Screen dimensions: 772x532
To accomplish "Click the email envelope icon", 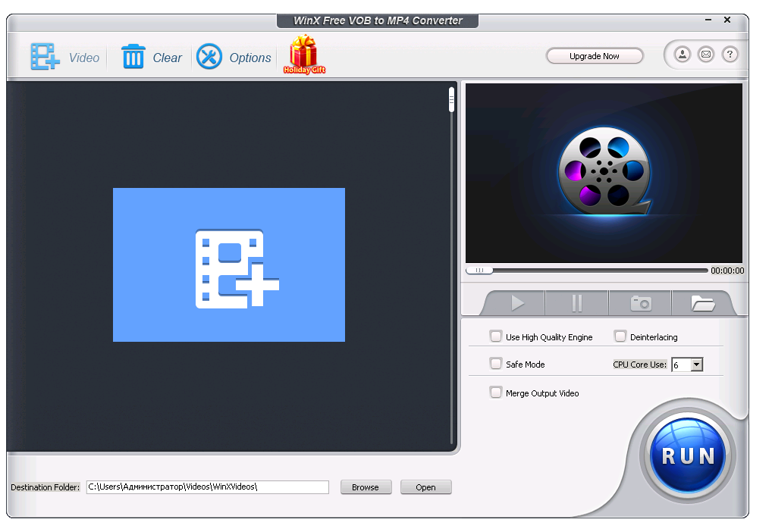I will [x=705, y=54].
